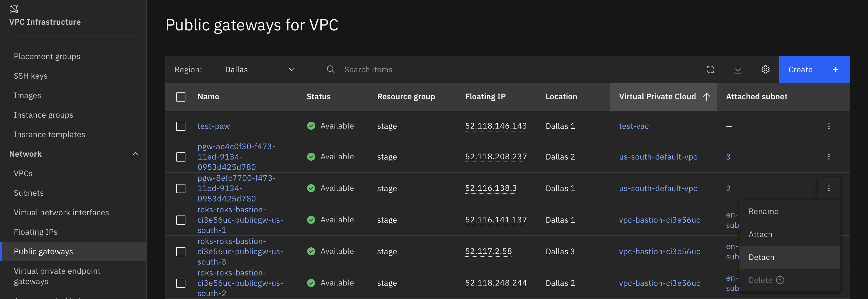This screenshot has width=868, height=299.
Task: Open roks-bastion publicgw-us-south-3 link
Action: click(240, 252)
